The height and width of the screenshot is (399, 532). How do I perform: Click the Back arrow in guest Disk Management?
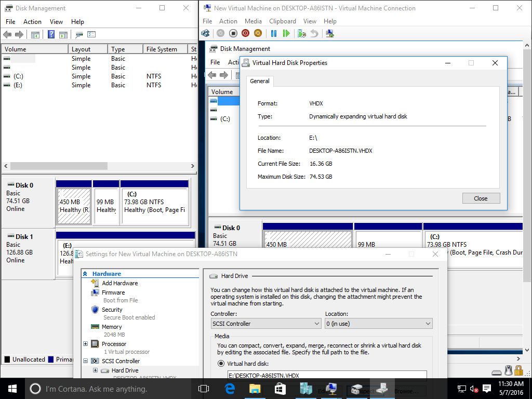pyautogui.click(x=212, y=75)
